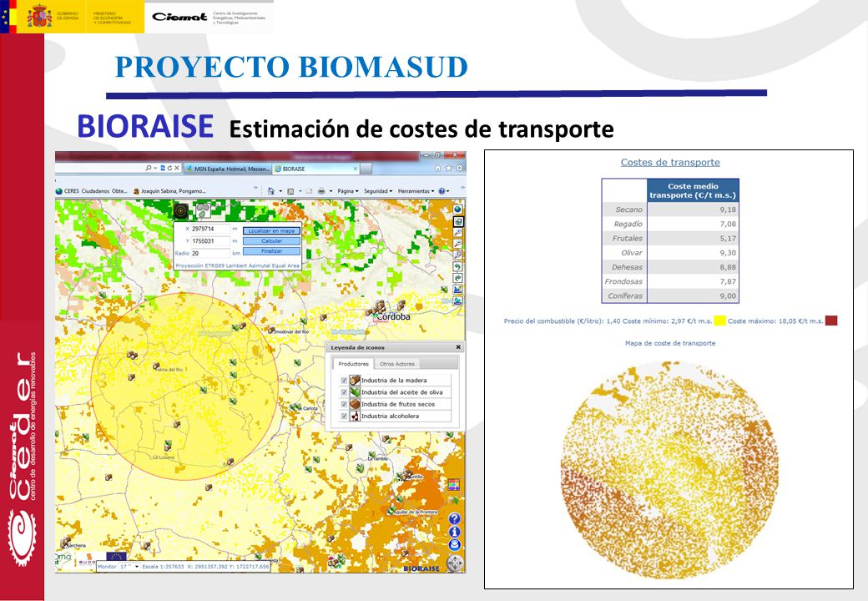Click the Y coordinate input field
This screenshot has height=601, width=868.
pos(210,241)
